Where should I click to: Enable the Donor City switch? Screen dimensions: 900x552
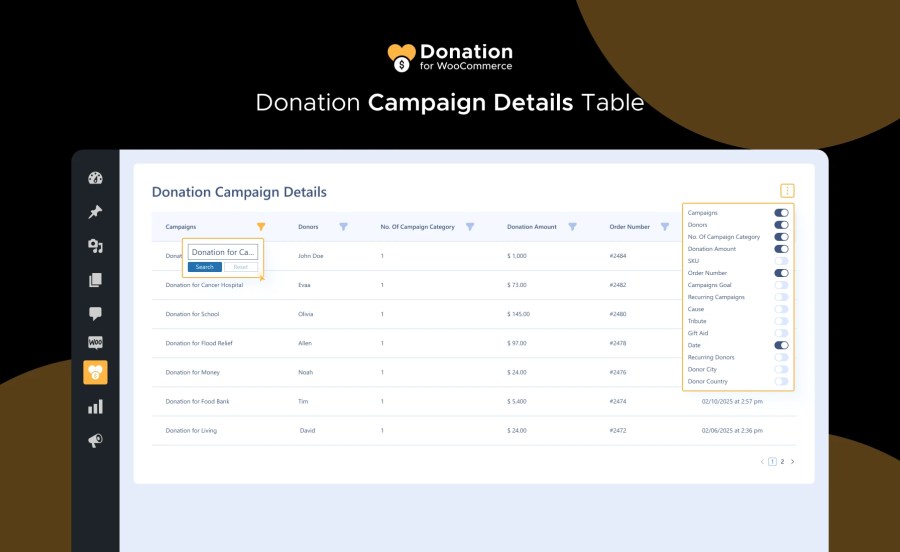(781, 370)
